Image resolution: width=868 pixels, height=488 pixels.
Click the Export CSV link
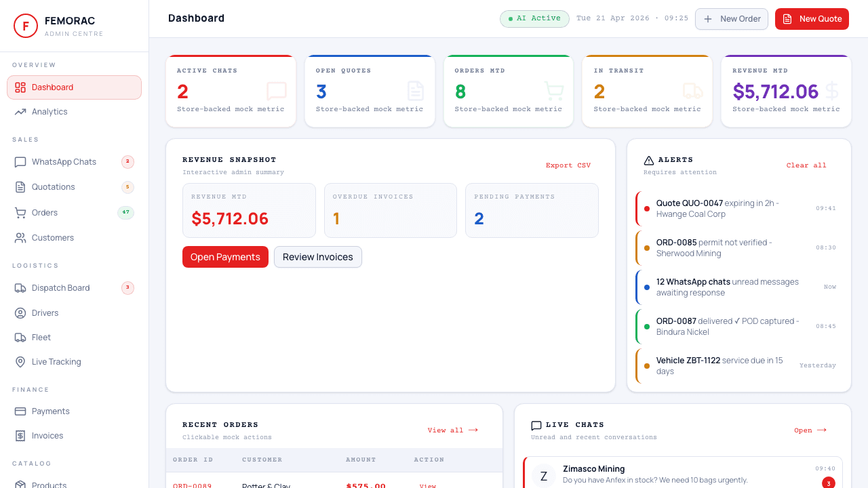[x=568, y=165]
